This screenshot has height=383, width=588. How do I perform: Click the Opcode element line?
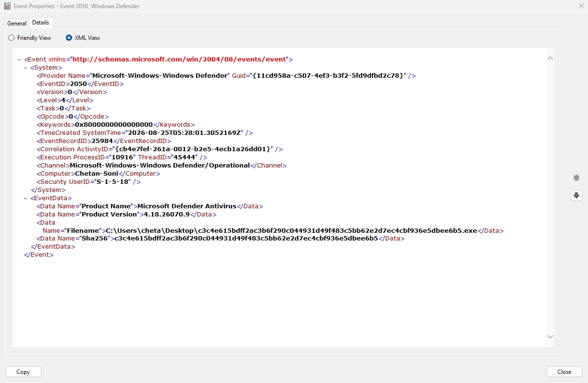pos(73,117)
